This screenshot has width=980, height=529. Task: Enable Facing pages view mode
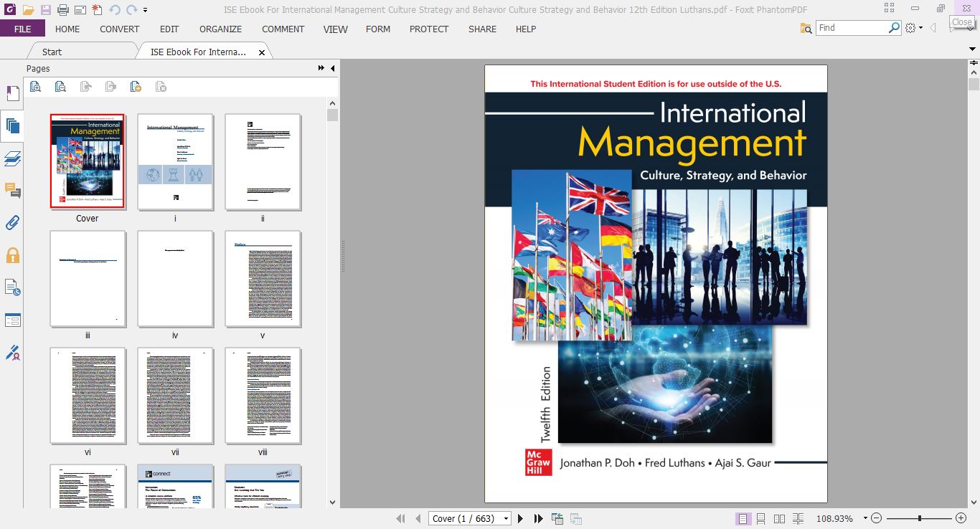[780, 518]
